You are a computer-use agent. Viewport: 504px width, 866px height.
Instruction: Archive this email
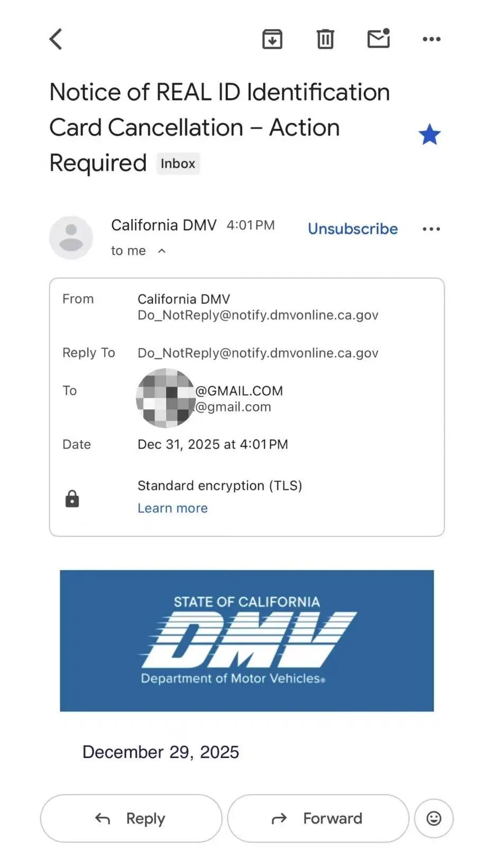pyautogui.click(x=272, y=39)
